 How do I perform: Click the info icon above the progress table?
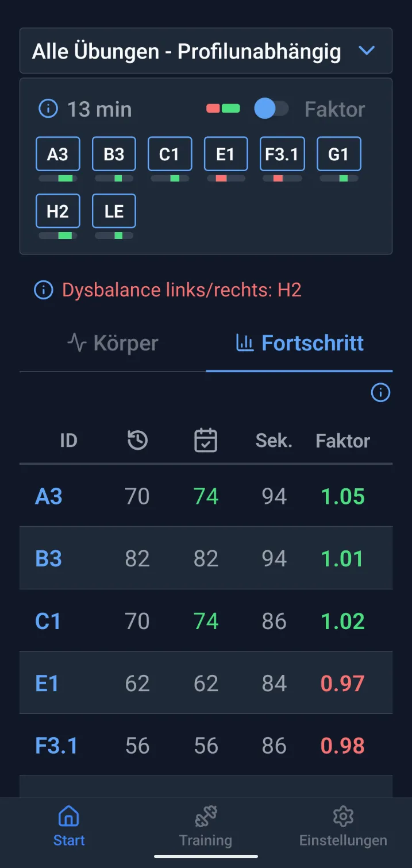[380, 393]
